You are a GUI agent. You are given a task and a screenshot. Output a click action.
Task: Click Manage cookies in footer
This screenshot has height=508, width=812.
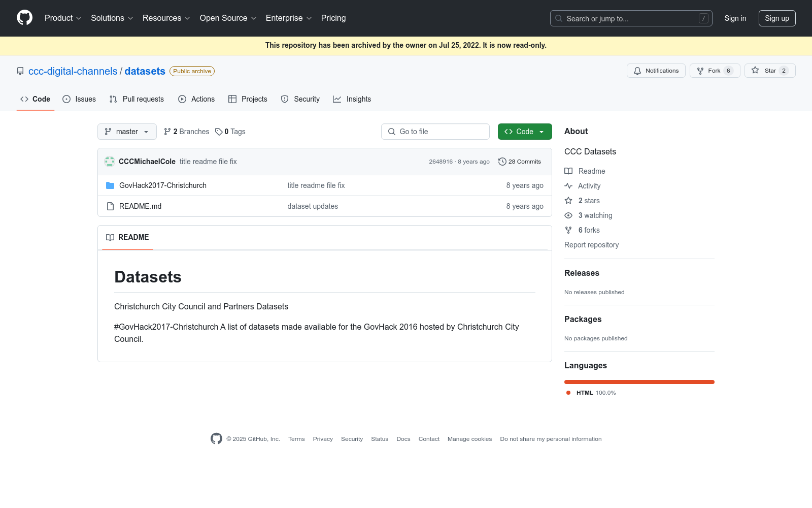click(x=469, y=439)
